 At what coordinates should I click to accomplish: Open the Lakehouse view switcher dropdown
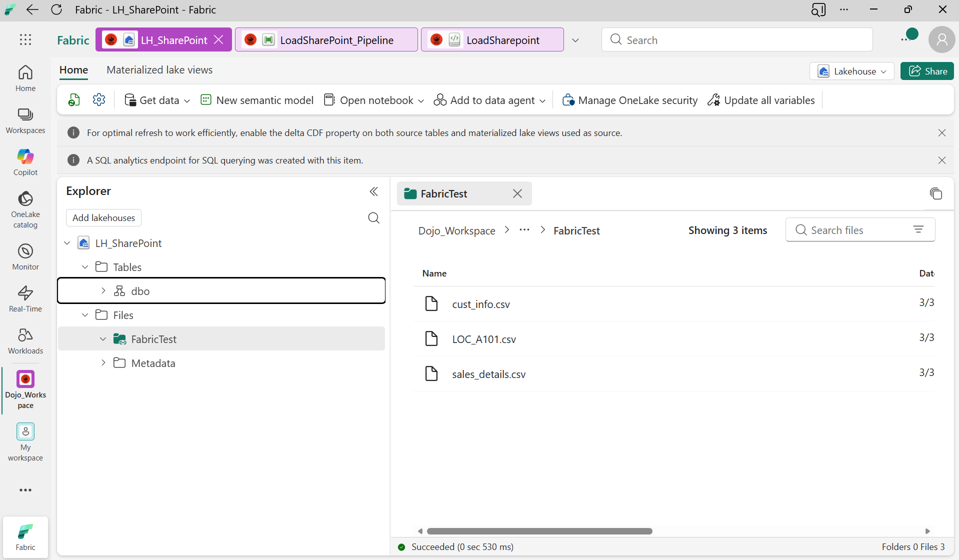(x=852, y=71)
